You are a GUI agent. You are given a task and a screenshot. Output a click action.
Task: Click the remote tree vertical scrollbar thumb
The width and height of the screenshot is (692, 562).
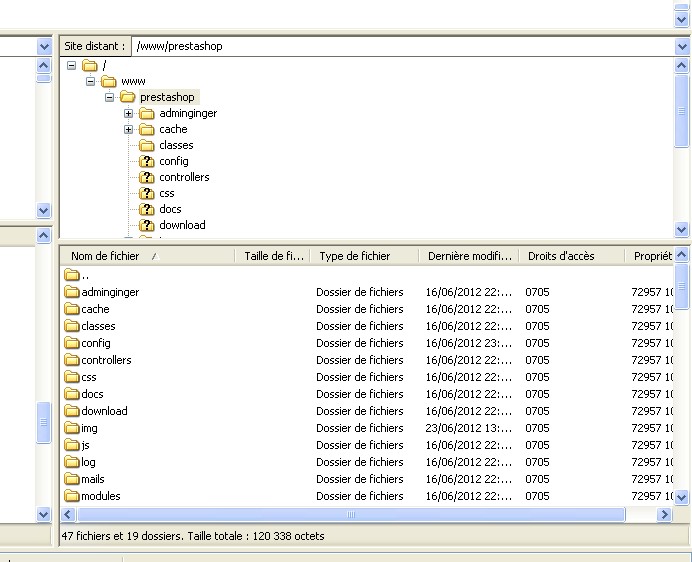(682, 110)
